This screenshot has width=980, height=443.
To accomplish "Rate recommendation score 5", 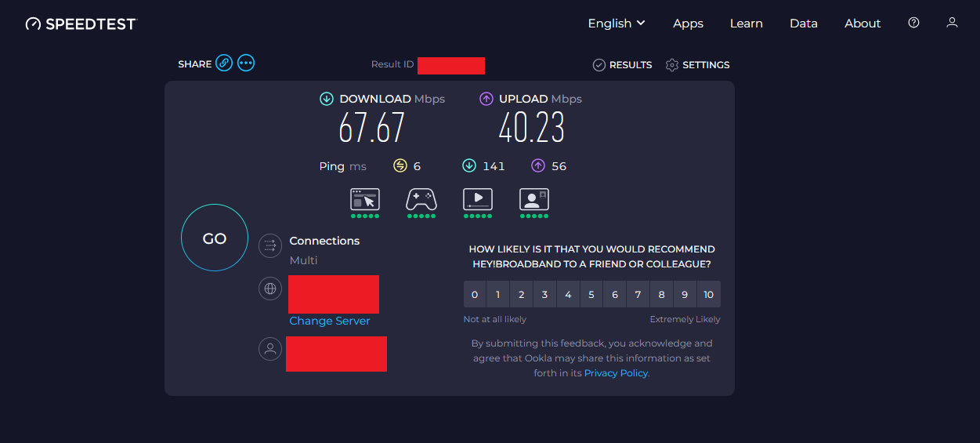I will click(x=591, y=295).
